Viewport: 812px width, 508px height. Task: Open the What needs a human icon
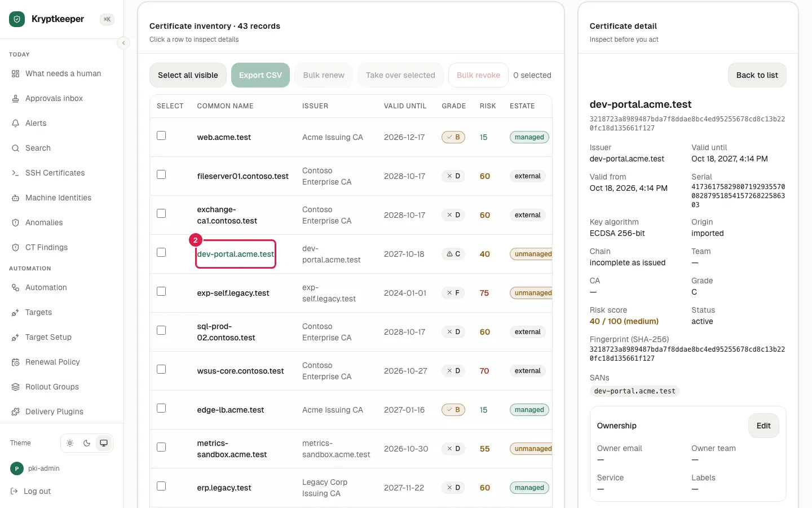click(x=15, y=73)
